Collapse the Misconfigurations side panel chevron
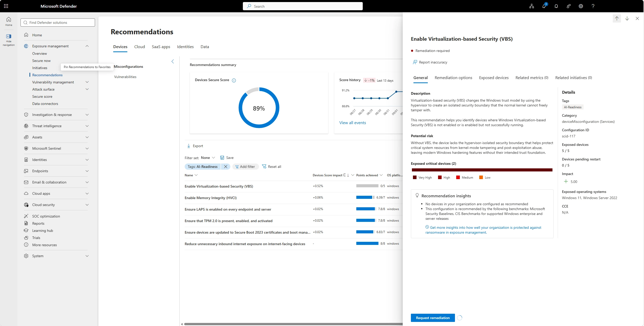Screen dimensions: 644x326 click(173, 61)
